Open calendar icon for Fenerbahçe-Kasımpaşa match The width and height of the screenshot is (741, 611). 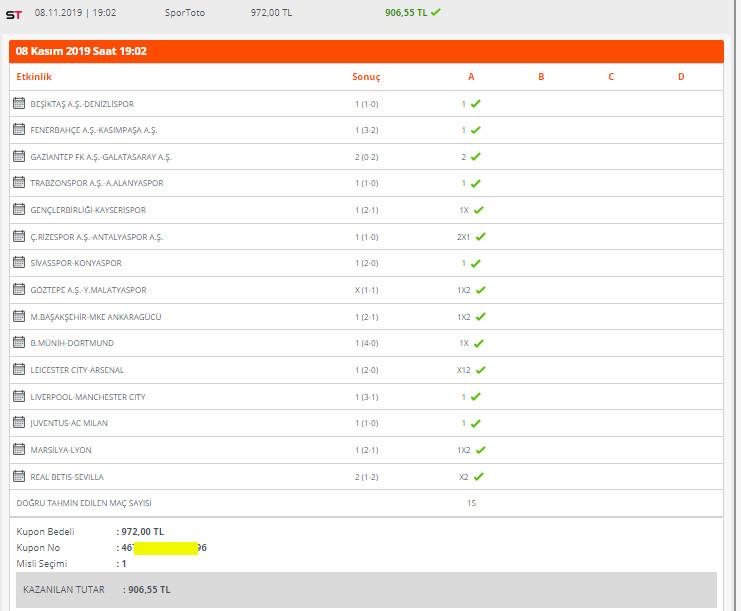point(19,129)
